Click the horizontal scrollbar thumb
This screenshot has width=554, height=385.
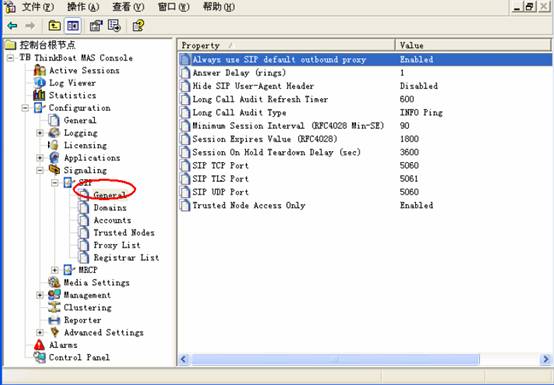tap(335, 359)
